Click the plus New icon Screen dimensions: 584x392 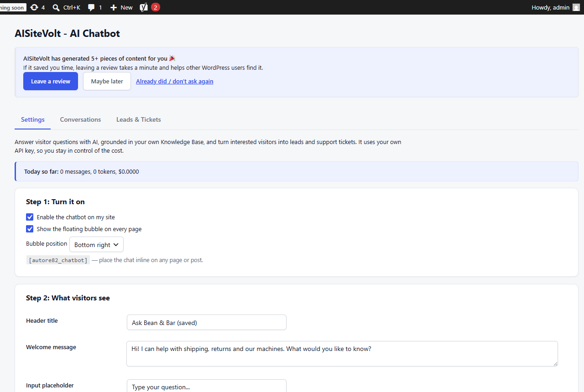pos(114,7)
